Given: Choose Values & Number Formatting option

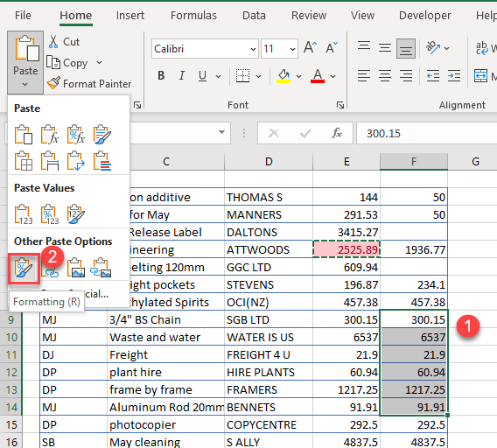Looking at the screenshot, I should click(x=50, y=214).
